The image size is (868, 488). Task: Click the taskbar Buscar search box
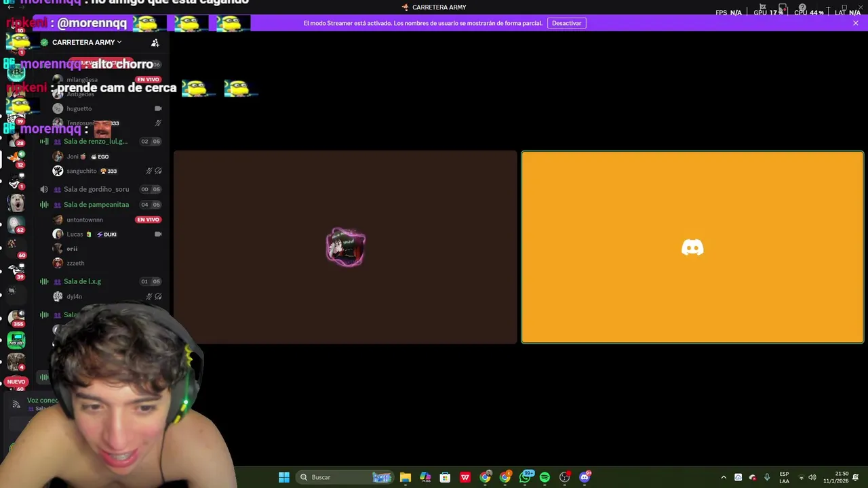(346, 477)
